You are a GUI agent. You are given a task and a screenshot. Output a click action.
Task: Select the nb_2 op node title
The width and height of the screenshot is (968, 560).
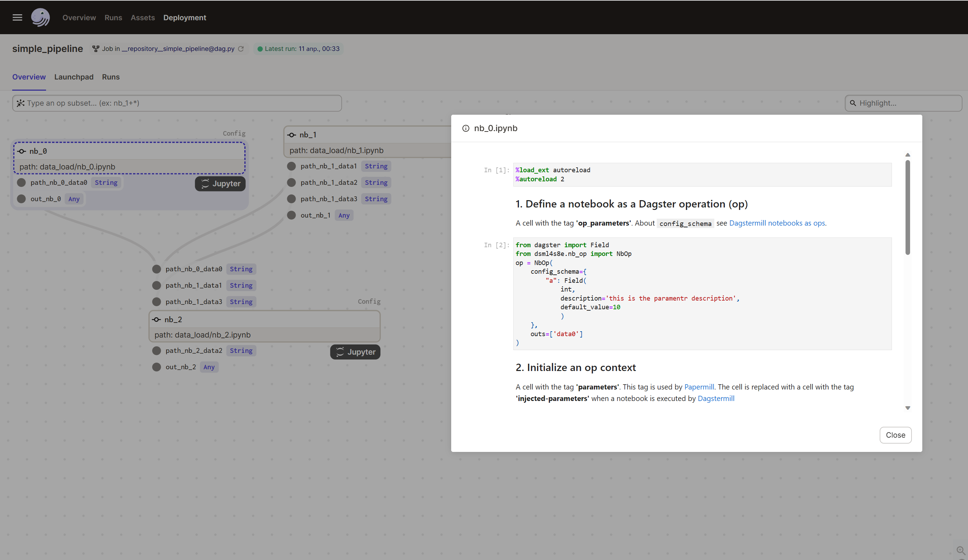click(x=173, y=319)
